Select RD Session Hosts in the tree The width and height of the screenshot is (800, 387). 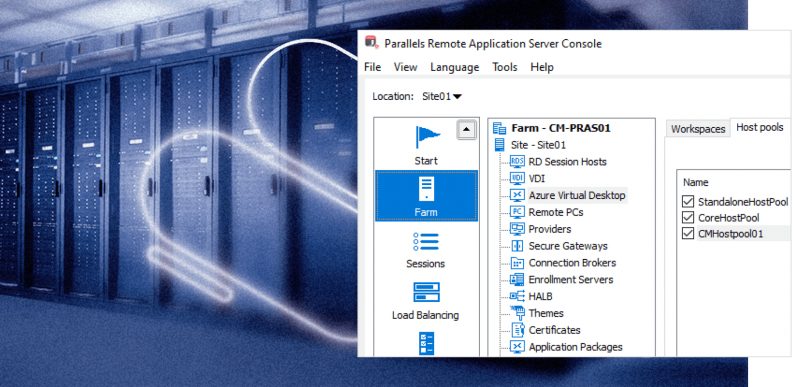pyautogui.click(x=567, y=162)
